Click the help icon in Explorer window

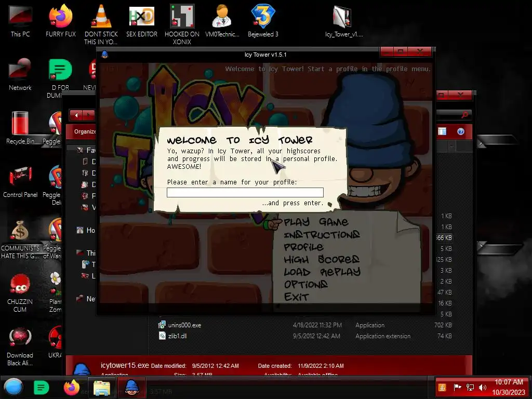point(460,131)
